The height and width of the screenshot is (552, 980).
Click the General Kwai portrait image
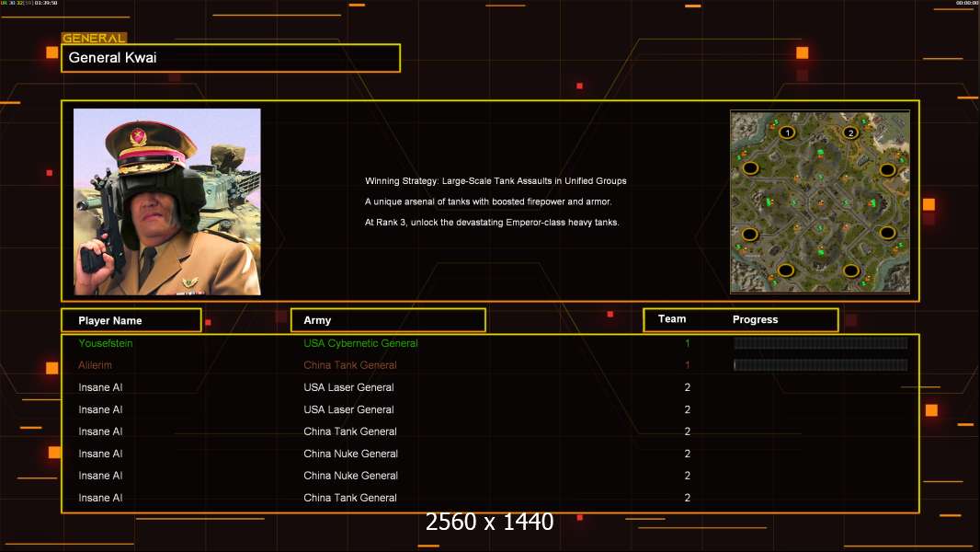pos(167,201)
